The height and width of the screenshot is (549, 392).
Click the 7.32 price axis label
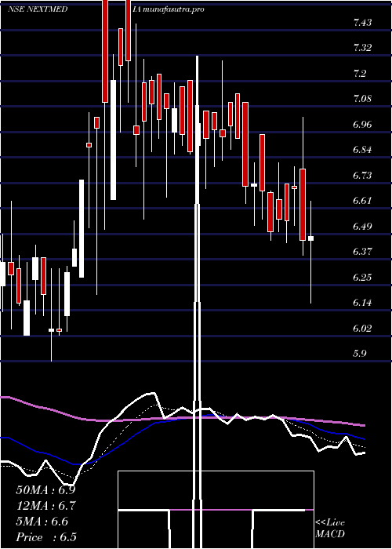362,49
